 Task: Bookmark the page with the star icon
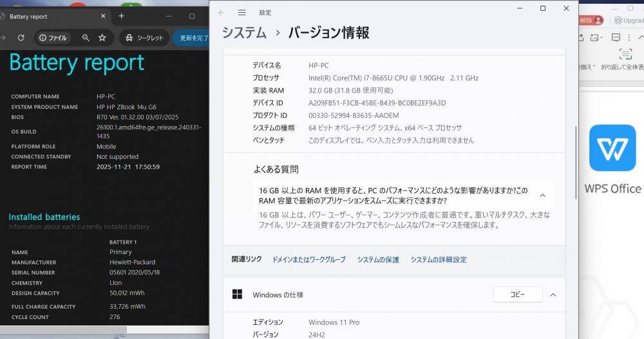pos(102,38)
